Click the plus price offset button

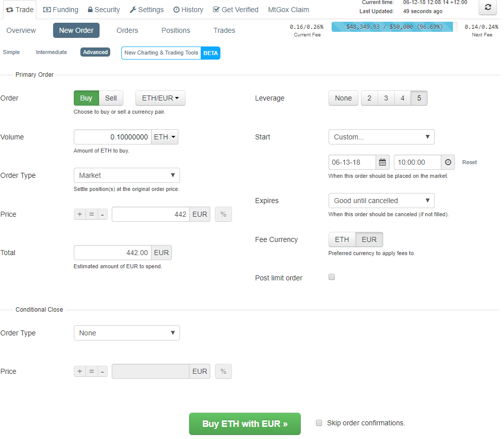click(80, 214)
